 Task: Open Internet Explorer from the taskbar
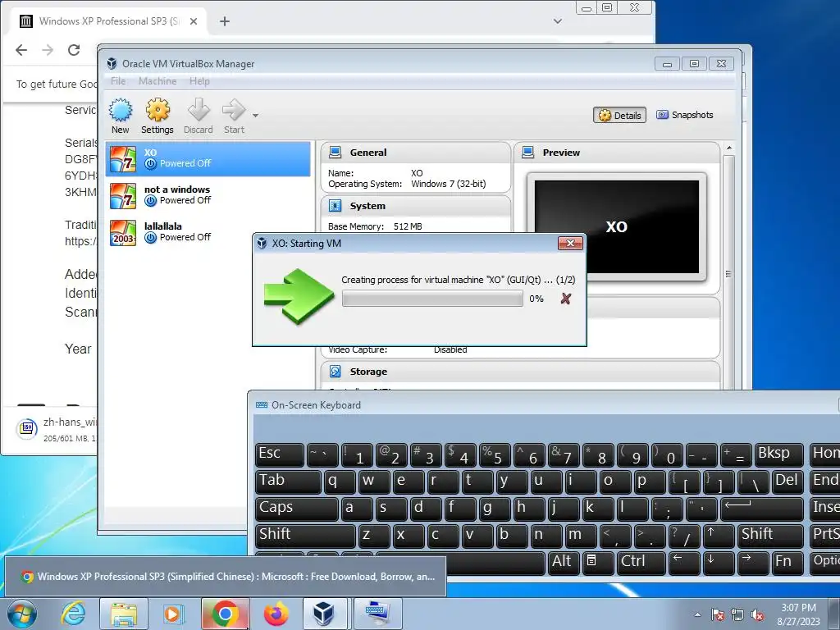(x=73, y=614)
